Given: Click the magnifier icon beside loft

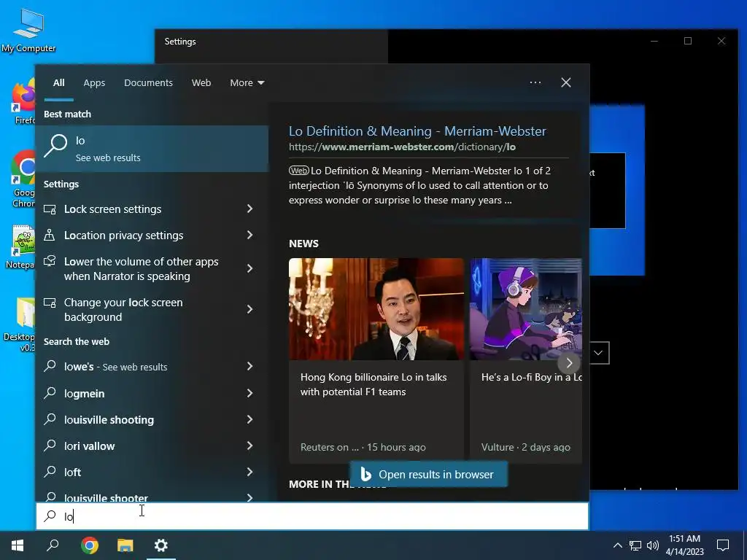Looking at the screenshot, I should coord(50,472).
